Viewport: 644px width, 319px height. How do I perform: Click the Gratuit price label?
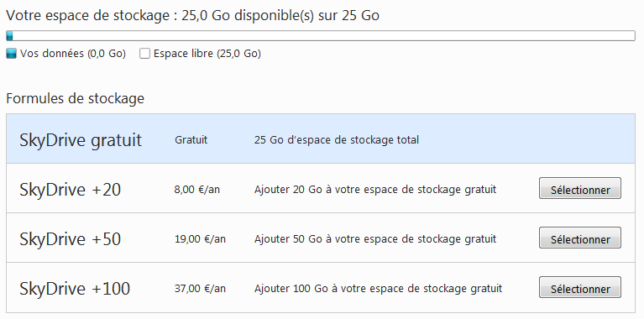191,140
